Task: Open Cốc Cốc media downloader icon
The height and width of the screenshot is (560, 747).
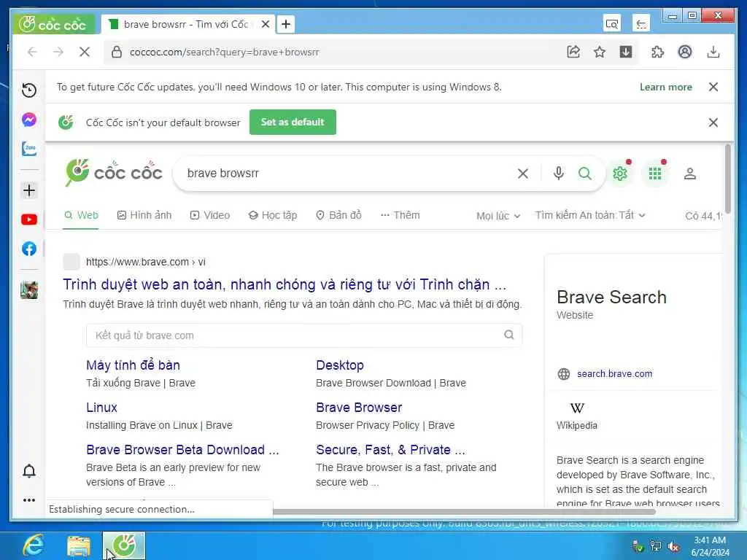Action: [626, 52]
